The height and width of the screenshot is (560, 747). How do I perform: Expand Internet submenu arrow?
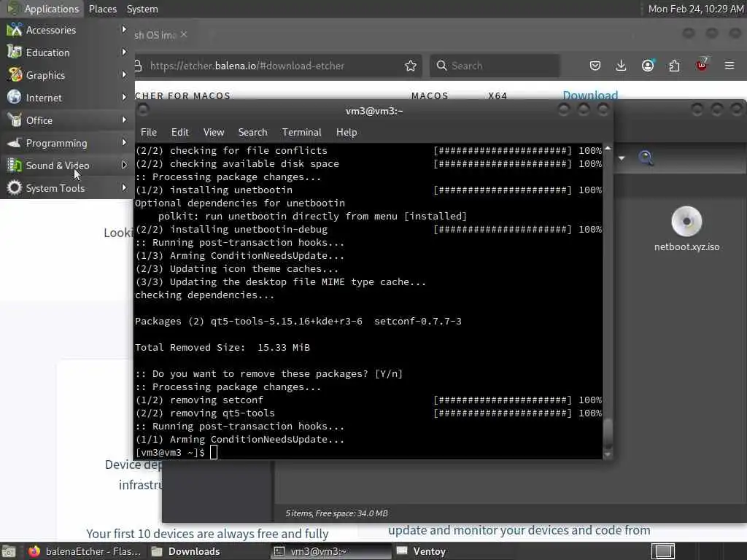pos(124,97)
